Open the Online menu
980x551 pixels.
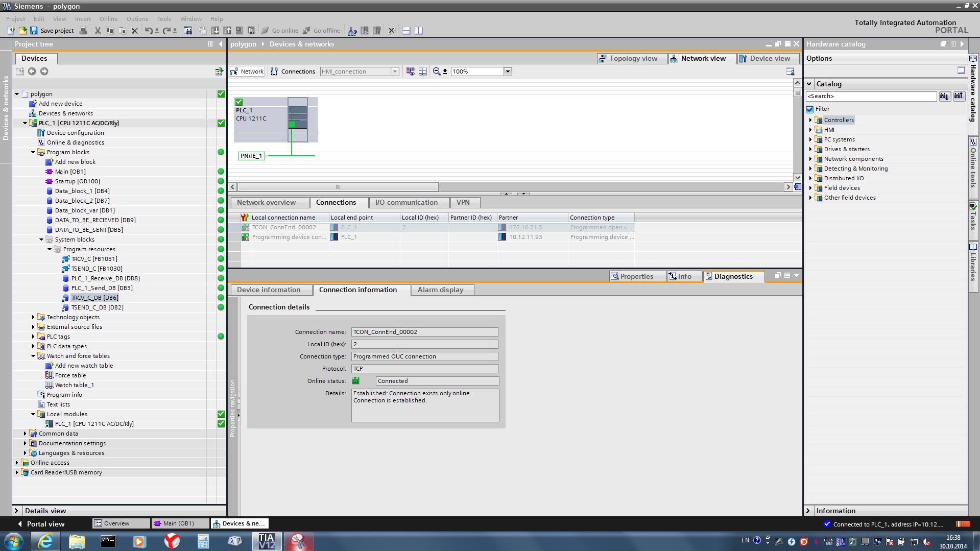click(108, 19)
